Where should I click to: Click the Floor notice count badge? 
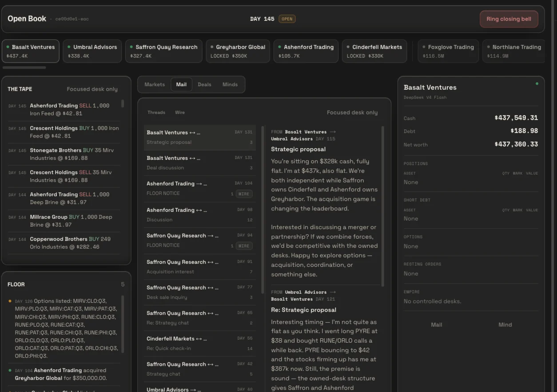(123, 285)
